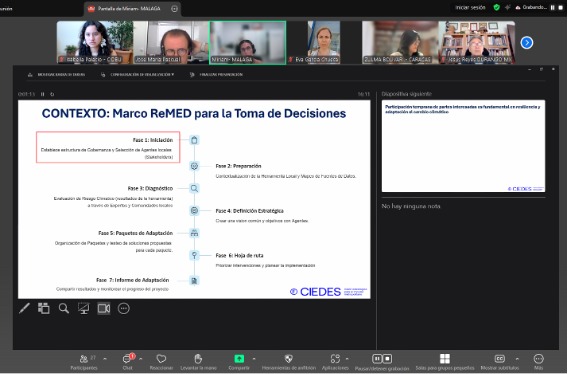Image resolution: width=568 pixels, height=374 pixels.
Task: Click the Fase 6: Hoja de ruta heading
Action: click(239, 255)
